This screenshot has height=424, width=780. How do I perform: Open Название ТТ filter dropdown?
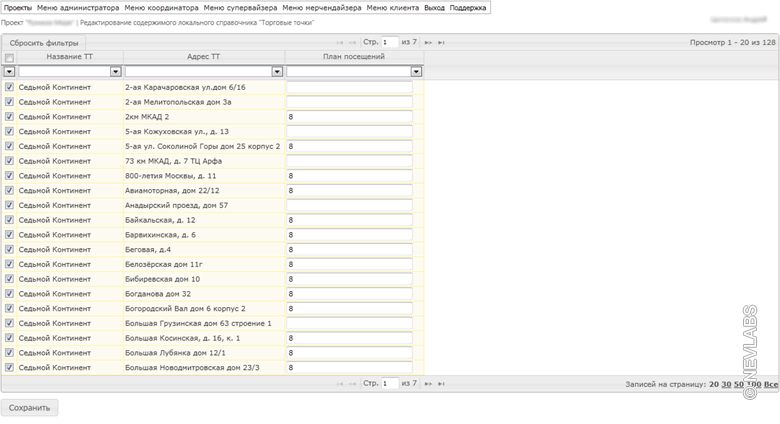[115, 72]
